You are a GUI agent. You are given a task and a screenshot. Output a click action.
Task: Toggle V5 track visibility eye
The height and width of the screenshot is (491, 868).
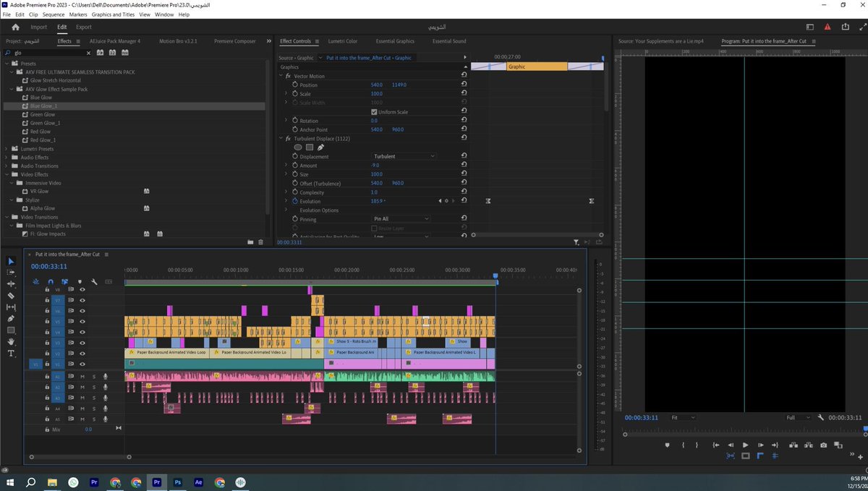[82, 321]
